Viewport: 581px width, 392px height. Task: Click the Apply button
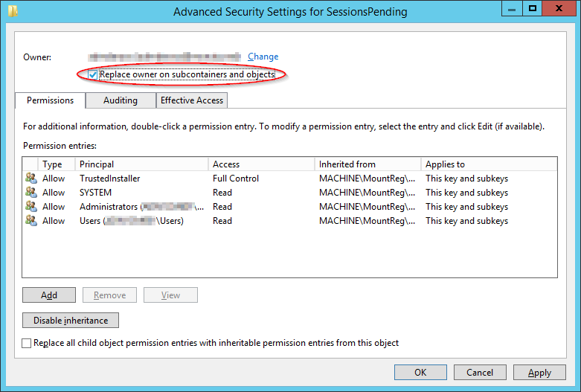tap(539, 372)
